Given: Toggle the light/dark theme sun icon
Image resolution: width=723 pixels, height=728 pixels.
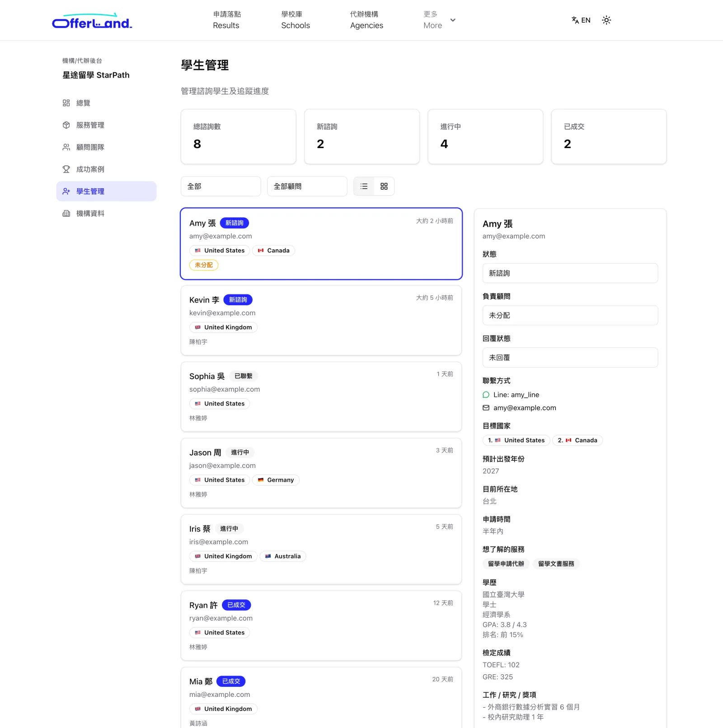Looking at the screenshot, I should click(606, 20).
